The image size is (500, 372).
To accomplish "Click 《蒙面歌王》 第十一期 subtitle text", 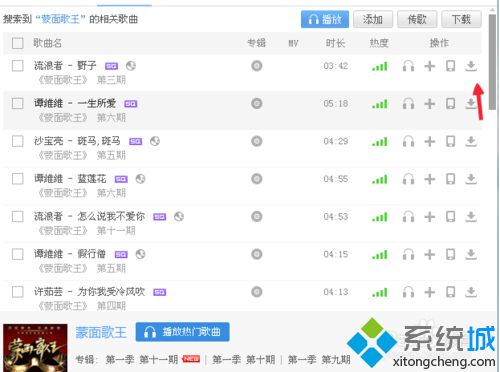I will pyautogui.click(x=87, y=231).
